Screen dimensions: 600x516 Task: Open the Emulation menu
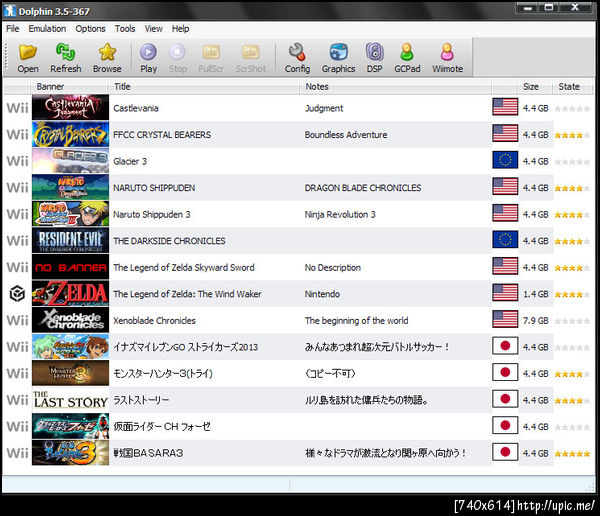[x=47, y=29]
